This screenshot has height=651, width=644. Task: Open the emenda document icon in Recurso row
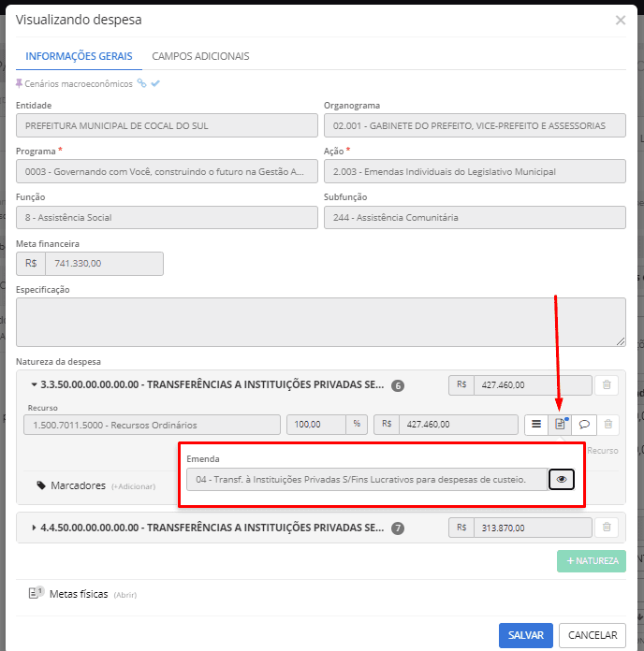pyautogui.click(x=560, y=425)
